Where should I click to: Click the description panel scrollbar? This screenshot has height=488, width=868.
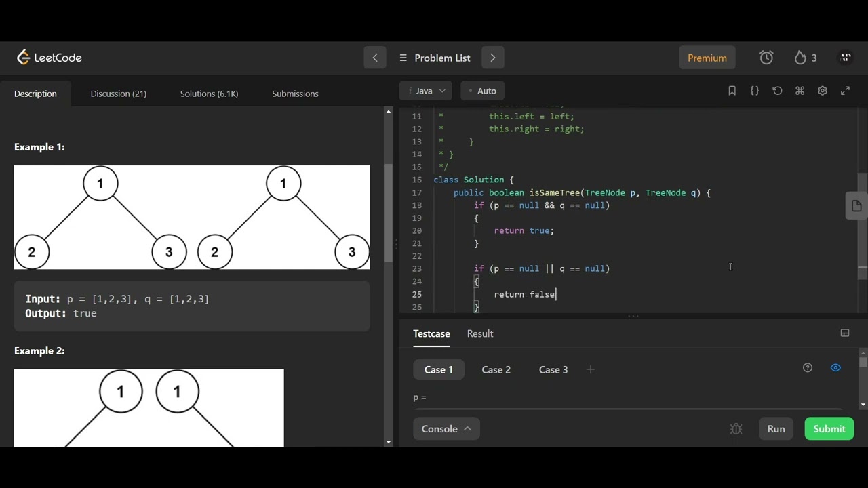[x=389, y=213]
